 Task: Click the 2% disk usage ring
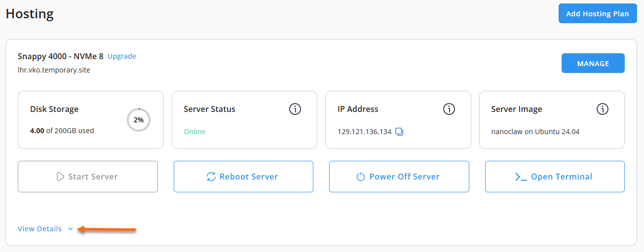click(139, 120)
